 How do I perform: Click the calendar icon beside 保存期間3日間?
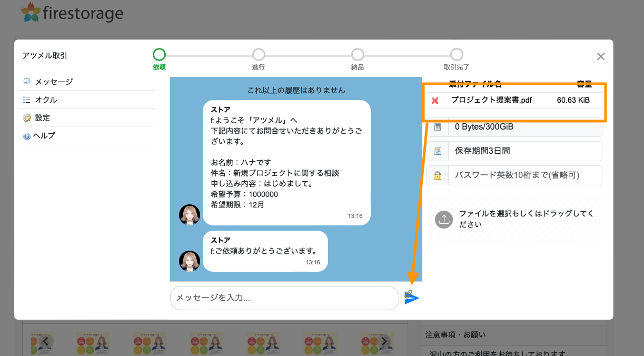(x=437, y=151)
